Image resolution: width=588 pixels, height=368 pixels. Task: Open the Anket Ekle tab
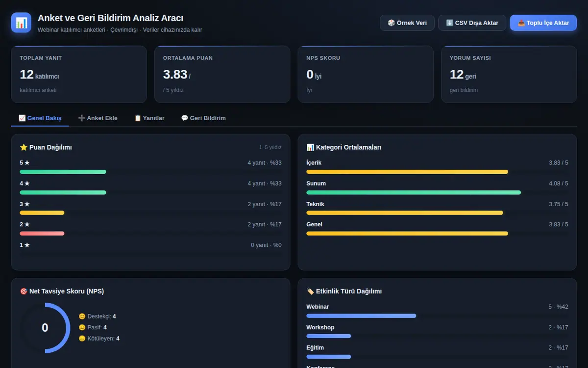[98, 118]
